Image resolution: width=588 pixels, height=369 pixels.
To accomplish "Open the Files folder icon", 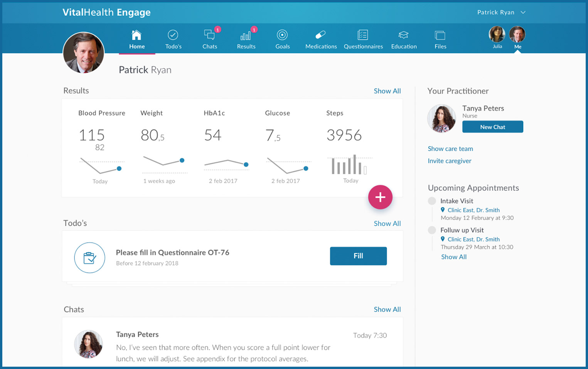I will [440, 35].
